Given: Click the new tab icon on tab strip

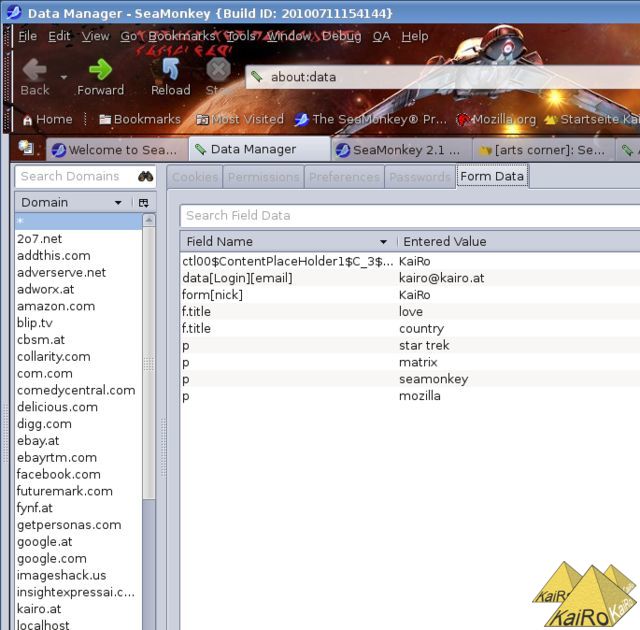Looking at the screenshot, I should click(26, 148).
